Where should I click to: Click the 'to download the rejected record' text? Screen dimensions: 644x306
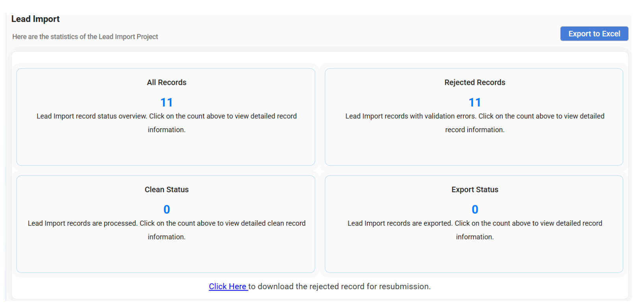(339, 287)
